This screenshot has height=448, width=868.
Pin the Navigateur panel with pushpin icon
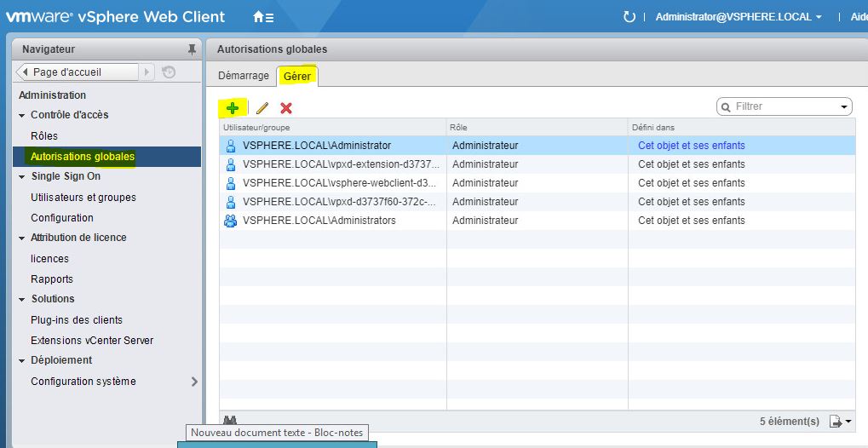click(192, 49)
